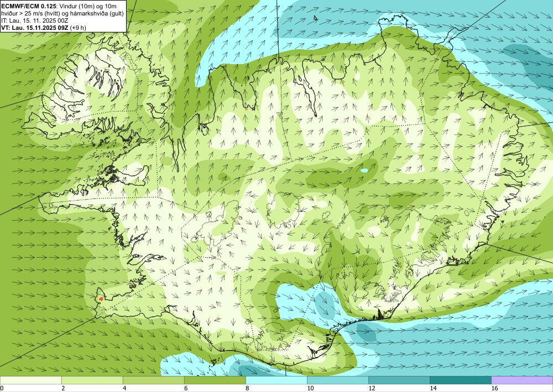The height and width of the screenshot is (392, 553).
Task: Click the legend label "8"
Action: tap(247, 388)
